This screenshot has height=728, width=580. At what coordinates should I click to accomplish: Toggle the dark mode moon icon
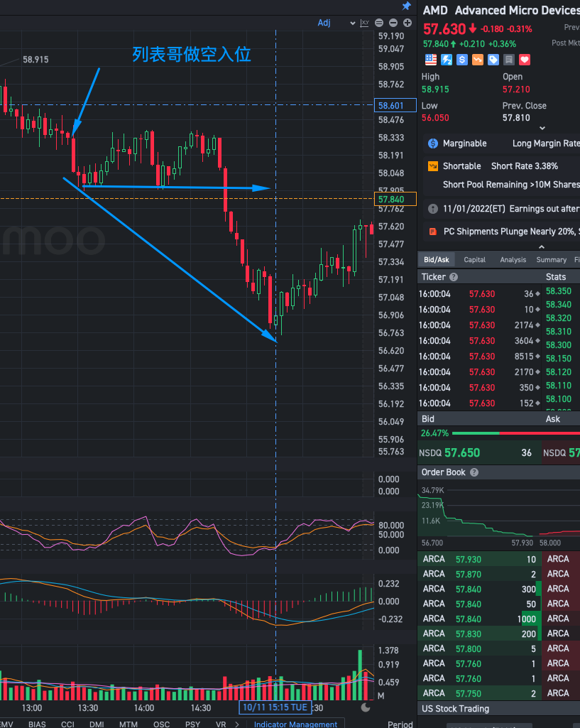(366, 707)
